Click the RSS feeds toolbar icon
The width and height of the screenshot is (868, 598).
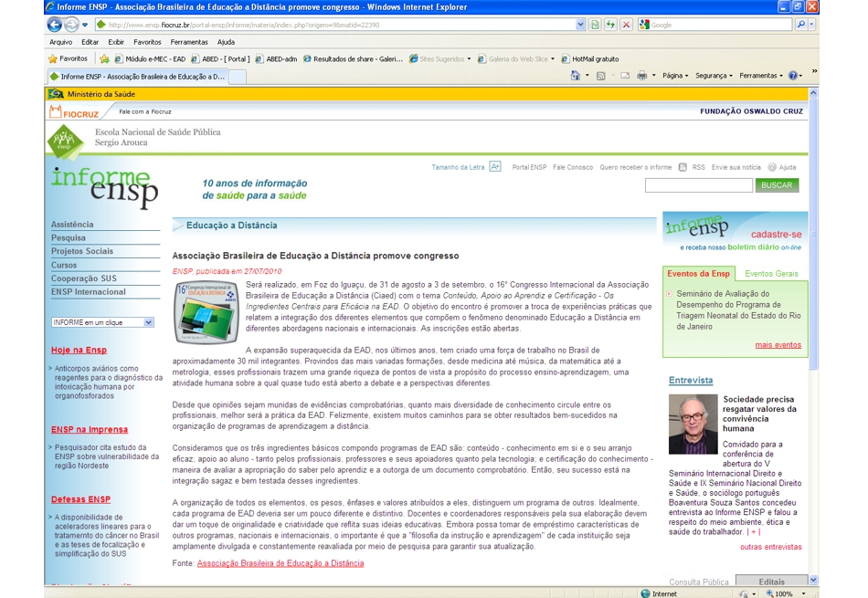click(x=600, y=76)
